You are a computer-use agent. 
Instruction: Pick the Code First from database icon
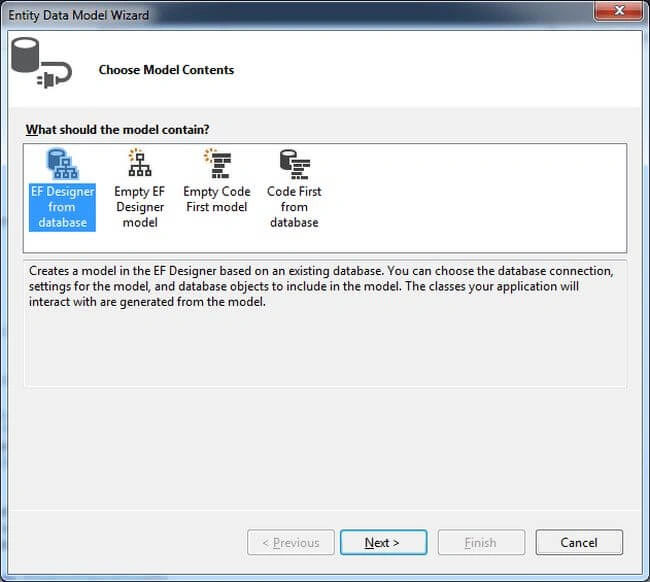pyautogui.click(x=294, y=164)
